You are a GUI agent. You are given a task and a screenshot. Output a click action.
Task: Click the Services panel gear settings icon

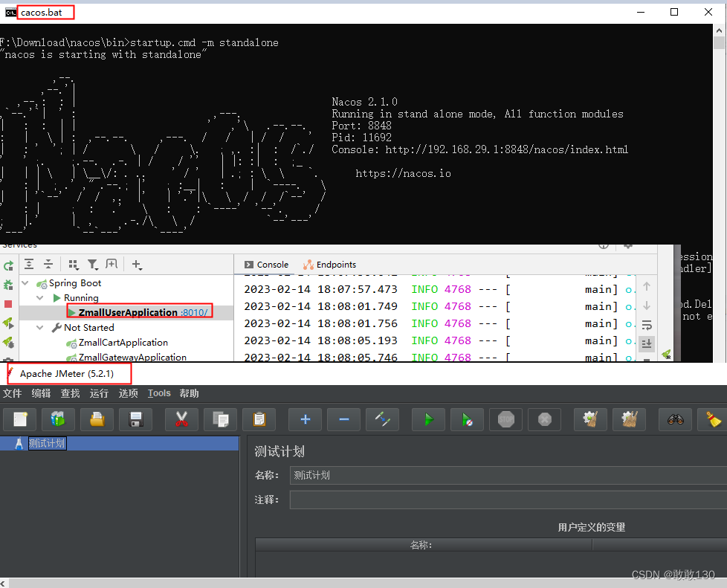(628, 246)
